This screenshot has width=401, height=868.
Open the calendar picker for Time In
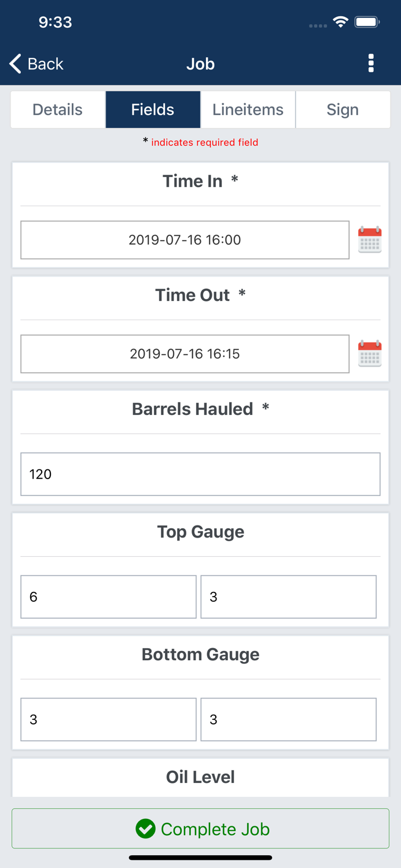tap(370, 240)
